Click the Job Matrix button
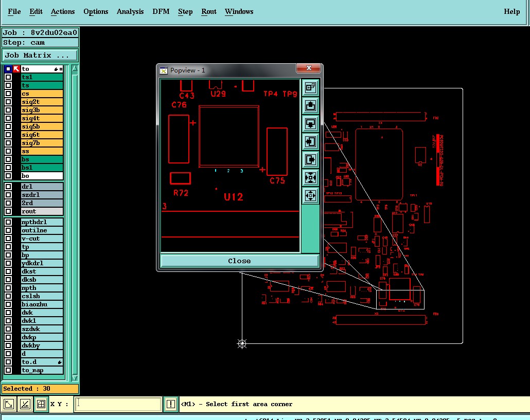 (40, 55)
